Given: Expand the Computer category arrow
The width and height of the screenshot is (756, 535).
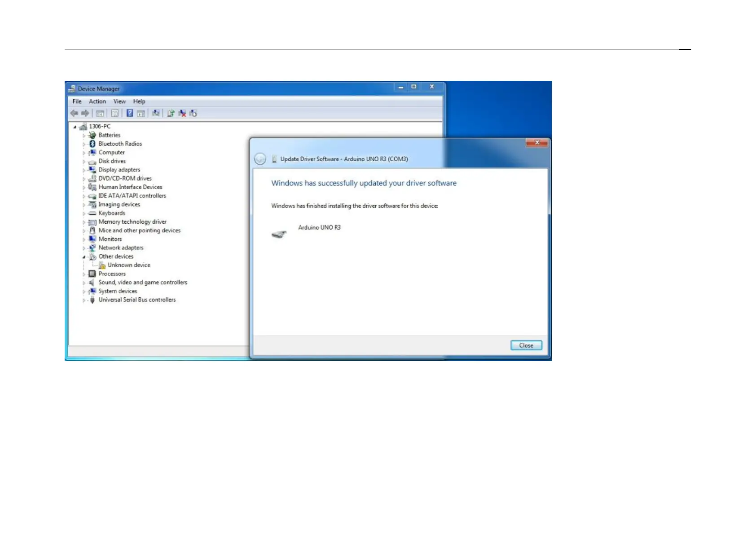Looking at the screenshot, I should coord(84,153).
